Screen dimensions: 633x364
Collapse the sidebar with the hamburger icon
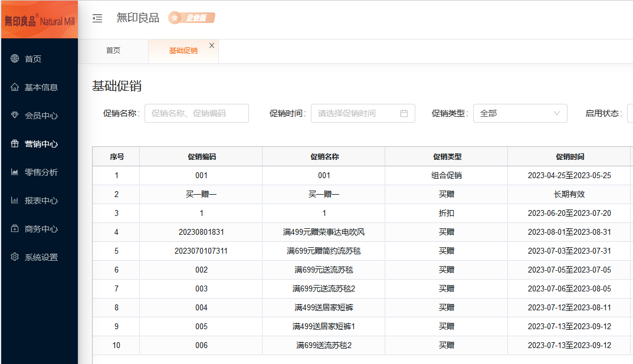[97, 18]
